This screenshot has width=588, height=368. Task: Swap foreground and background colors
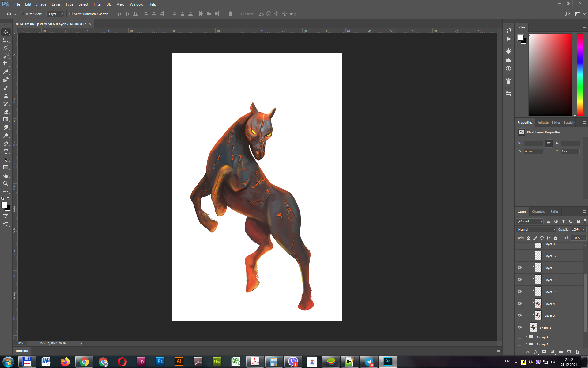9,199
